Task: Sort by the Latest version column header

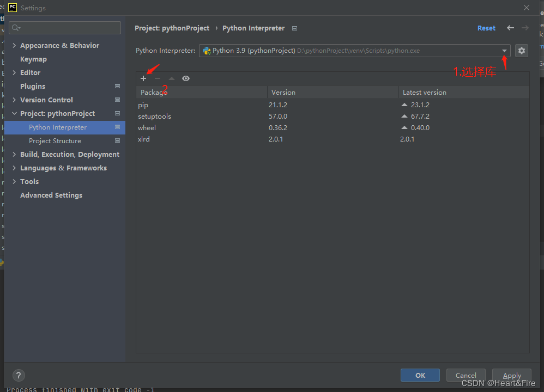Action: click(464, 92)
